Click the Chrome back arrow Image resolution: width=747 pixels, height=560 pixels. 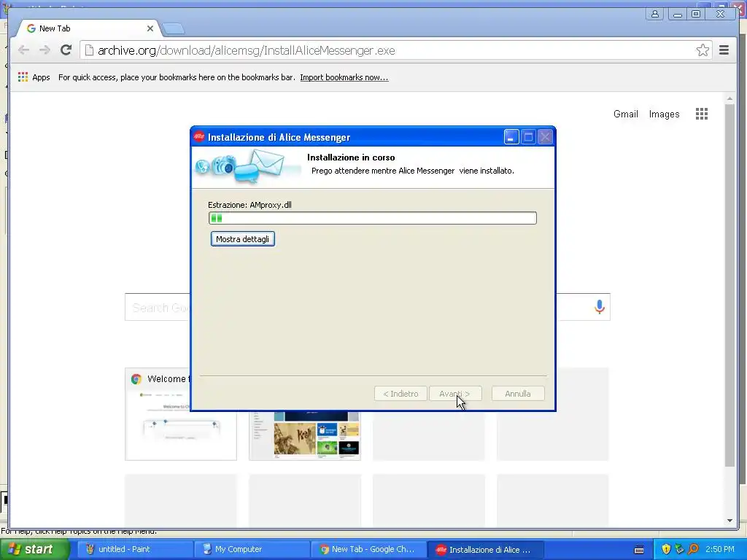tap(23, 50)
